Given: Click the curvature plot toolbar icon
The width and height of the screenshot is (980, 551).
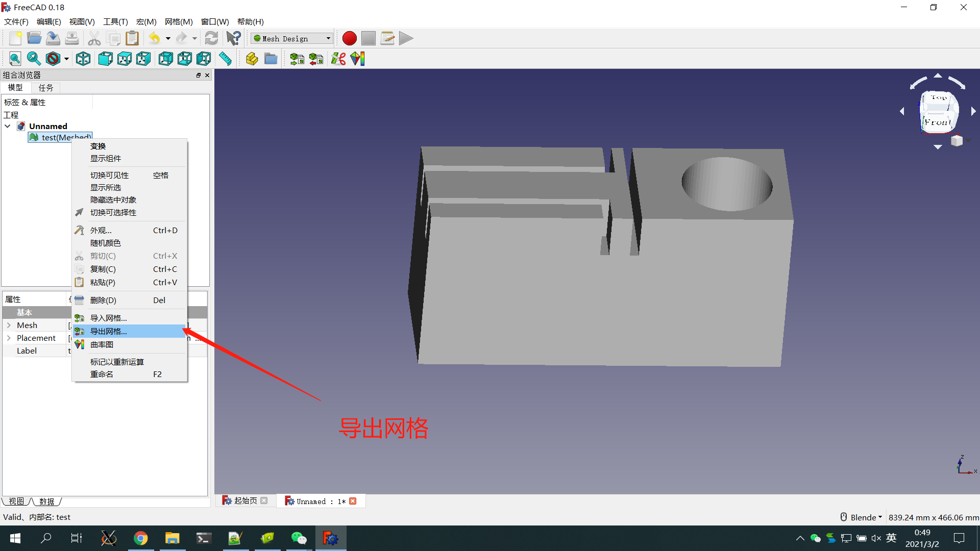Looking at the screenshot, I should point(358,59).
